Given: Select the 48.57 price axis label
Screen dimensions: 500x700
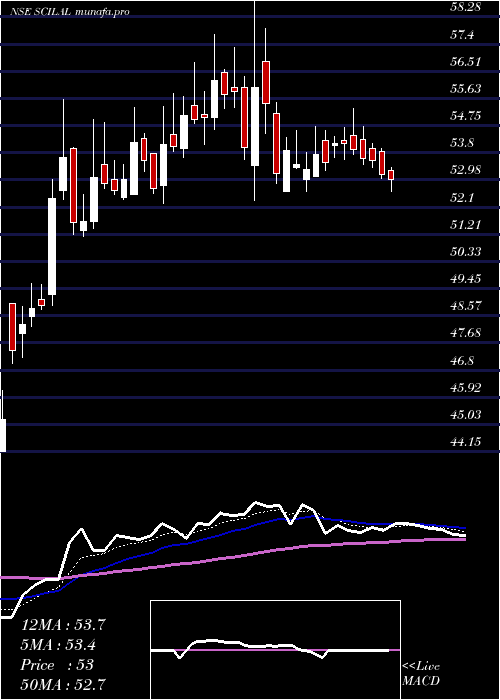Looking at the screenshot, I should pyautogui.click(x=466, y=306).
